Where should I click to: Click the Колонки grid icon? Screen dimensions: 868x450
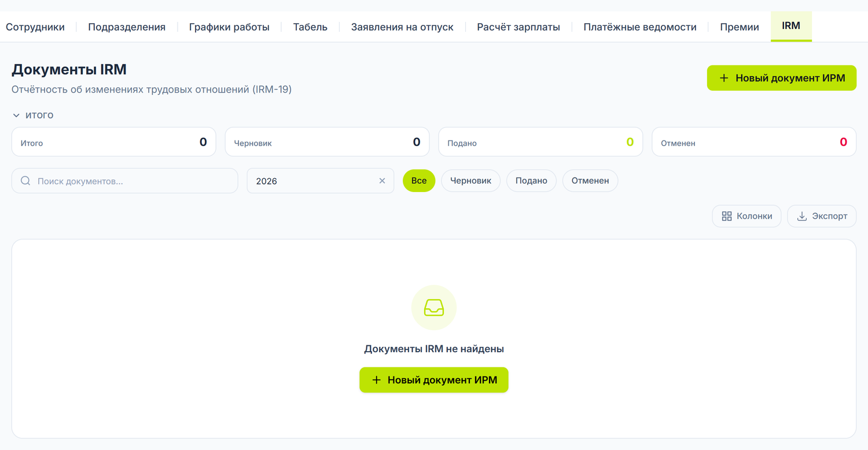(x=727, y=216)
